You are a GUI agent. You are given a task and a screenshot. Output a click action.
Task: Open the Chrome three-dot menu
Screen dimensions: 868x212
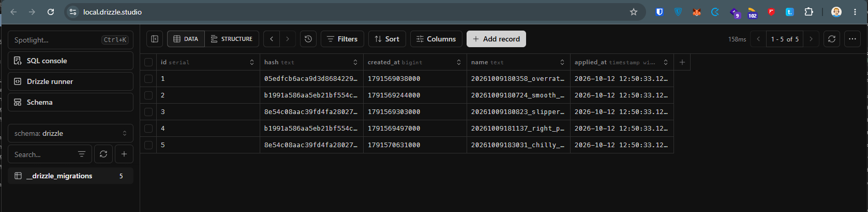(x=855, y=12)
